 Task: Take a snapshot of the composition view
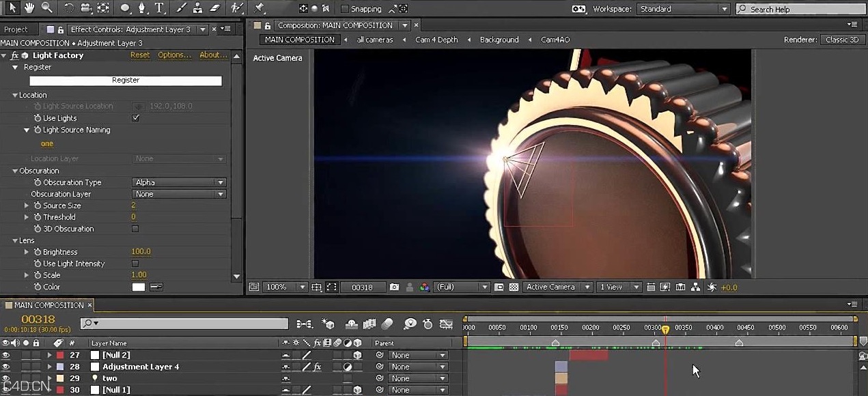pyautogui.click(x=394, y=287)
